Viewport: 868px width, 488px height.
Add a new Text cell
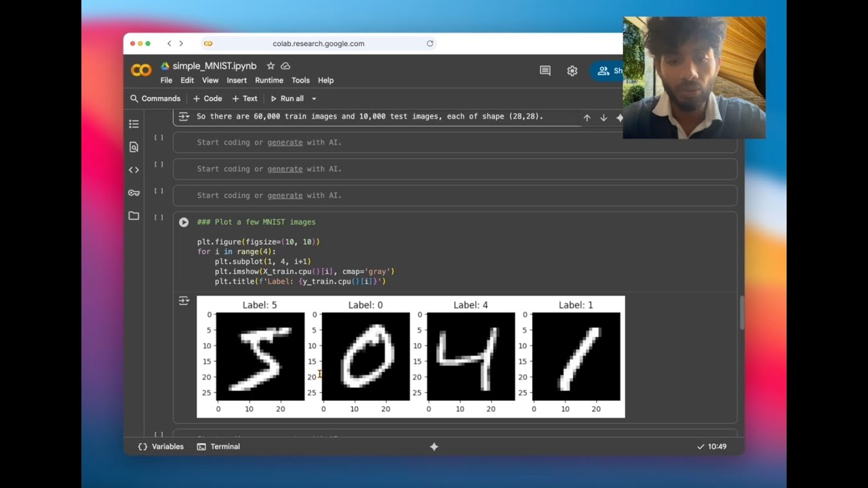pos(245,99)
